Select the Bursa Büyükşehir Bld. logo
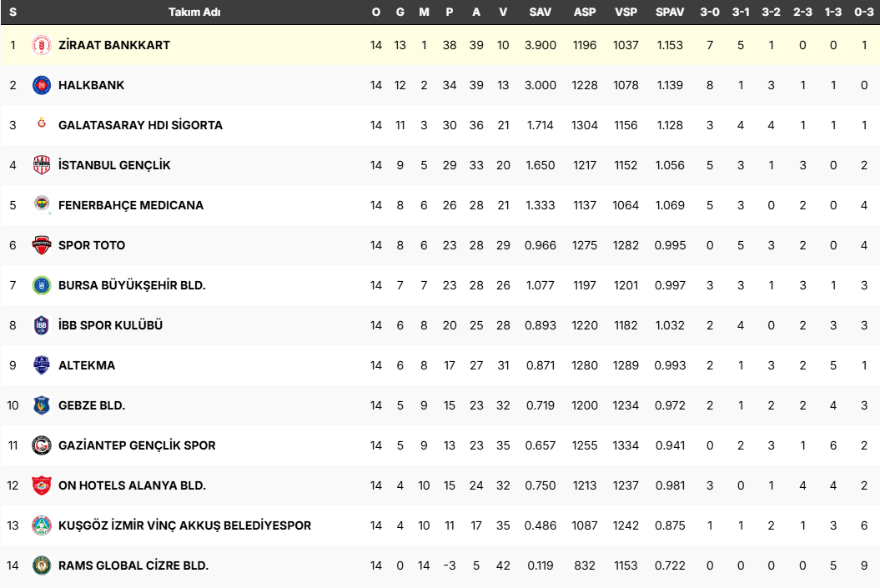 pyautogui.click(x=41, y=285)
